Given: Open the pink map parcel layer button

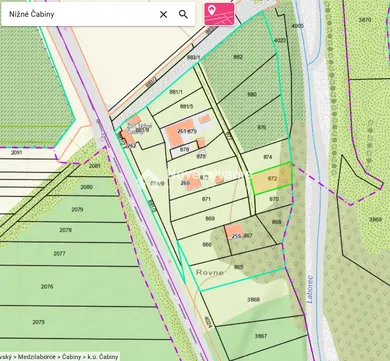Looking at the screenshot, I should coord(219,14).
